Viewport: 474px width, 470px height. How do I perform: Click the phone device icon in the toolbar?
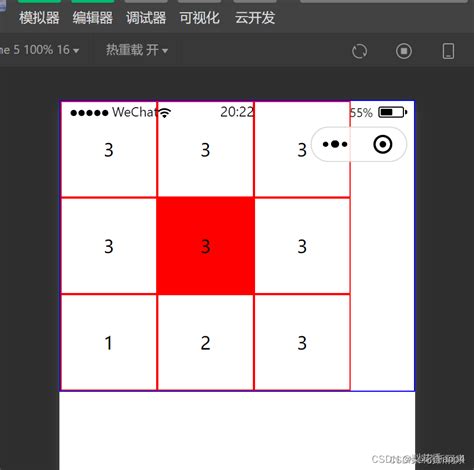448,51
